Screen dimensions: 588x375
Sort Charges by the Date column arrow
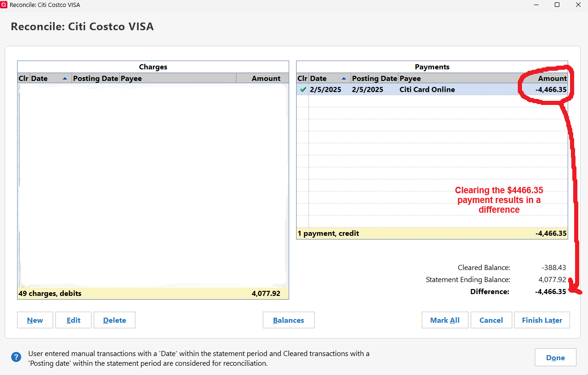point(65,79)
